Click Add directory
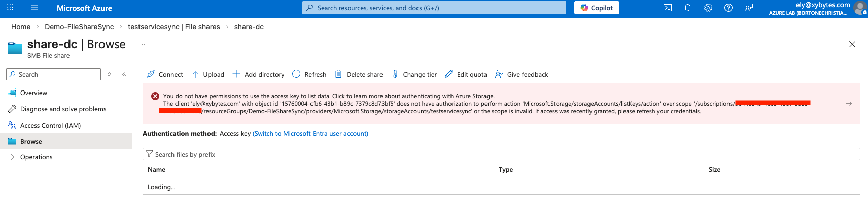 (258, 74)
